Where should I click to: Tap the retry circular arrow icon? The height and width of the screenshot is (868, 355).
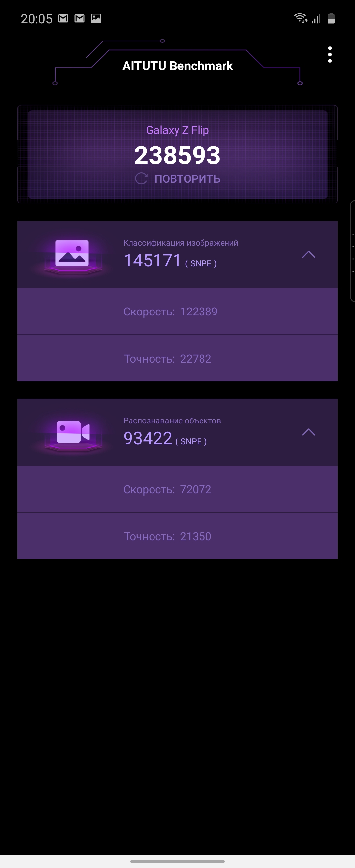pos(141,178)
